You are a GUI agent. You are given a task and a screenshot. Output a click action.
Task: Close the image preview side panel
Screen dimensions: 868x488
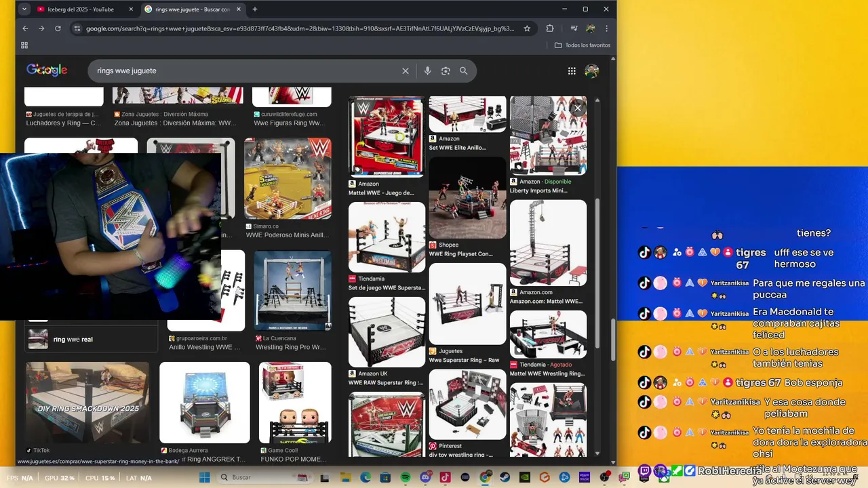pyautogui.click(x=578, y=108)
